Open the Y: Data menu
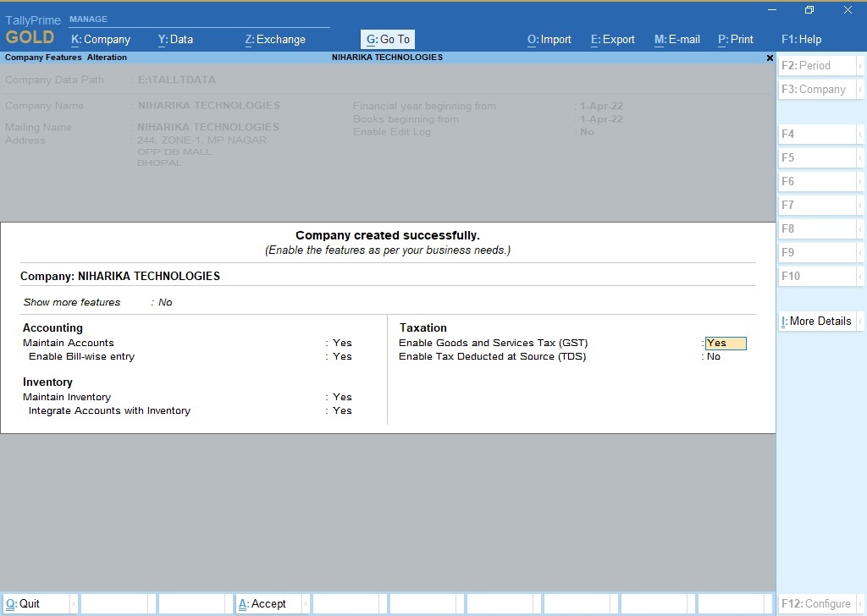The image size is (867, 616). tap(175, 39)
